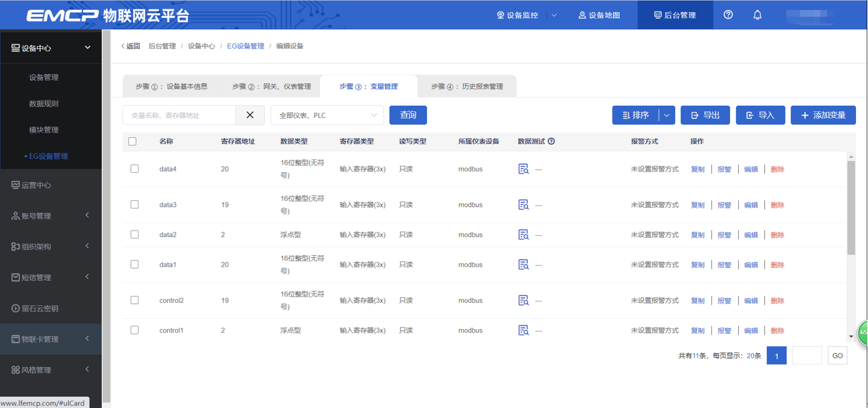This screenshot has width=868, height=408.
Task: Click 编辑 for control2 row
Action: coord(751,301)
